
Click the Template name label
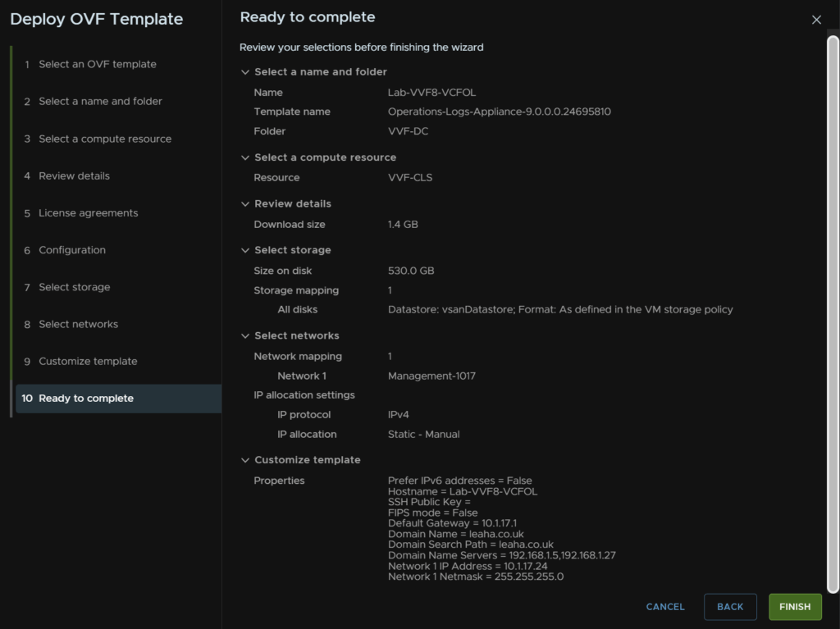coord(292,112)
